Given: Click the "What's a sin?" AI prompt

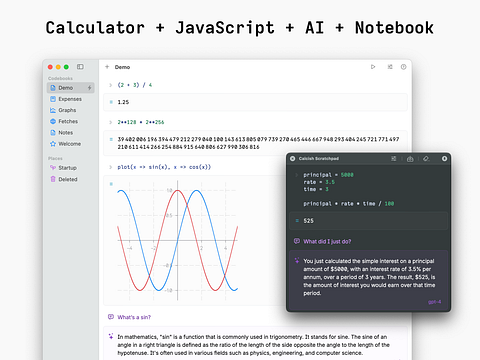Looking at the screenshot, I should (x=134, y=317).
